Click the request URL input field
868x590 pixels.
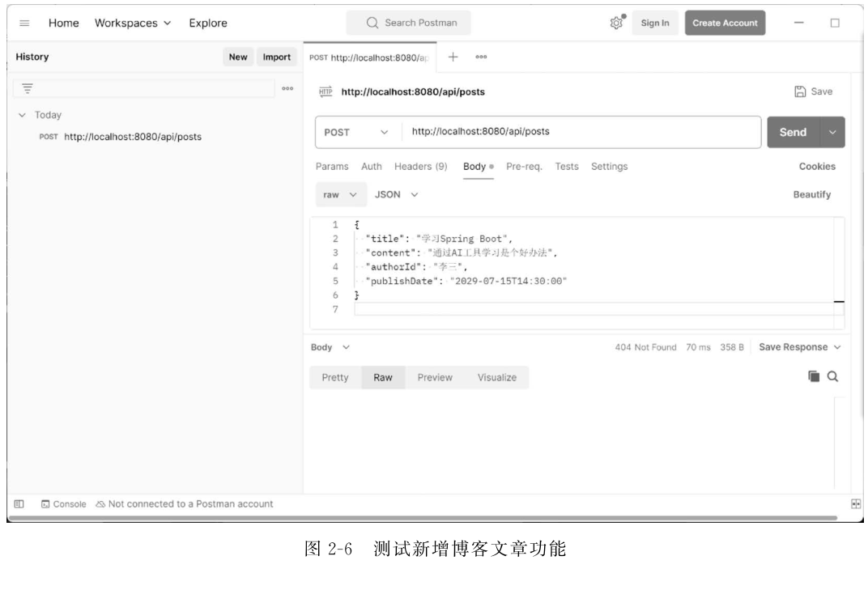point(580,132)
